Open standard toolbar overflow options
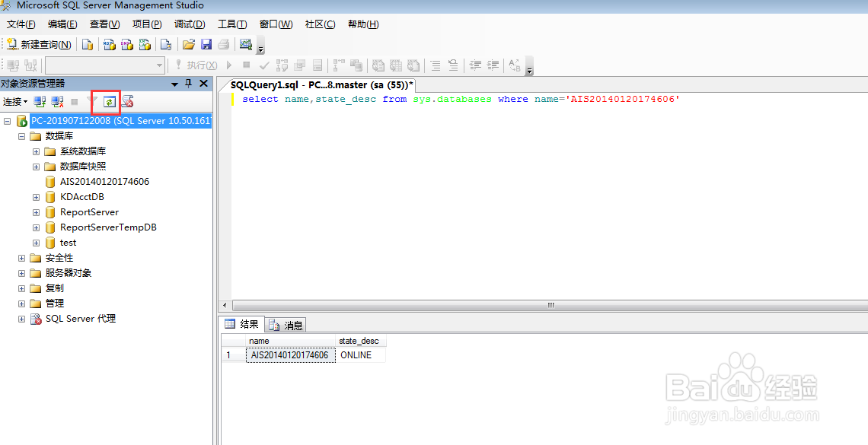This screenshot has height=445, width=868. coord(260,46)
